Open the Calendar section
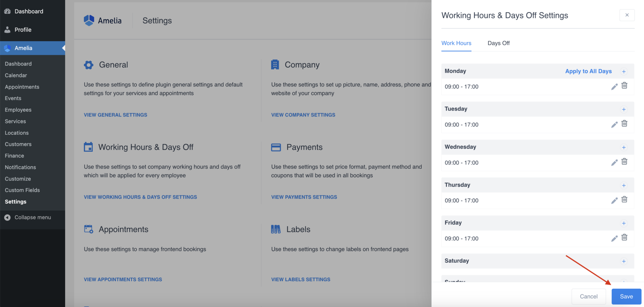 pos(15,75)
